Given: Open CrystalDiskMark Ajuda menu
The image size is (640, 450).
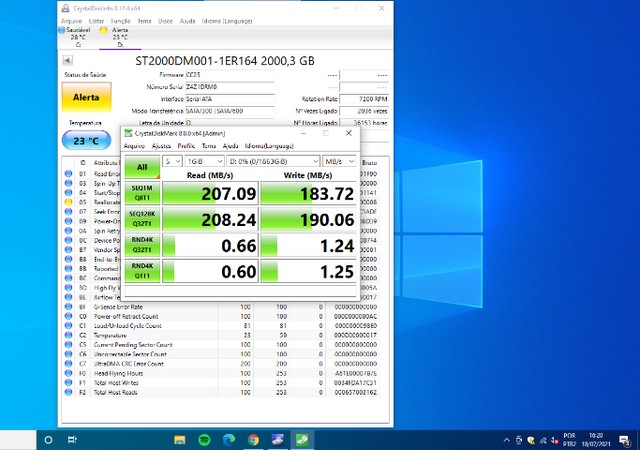Looking at the screenshot, I should (230, 146).
